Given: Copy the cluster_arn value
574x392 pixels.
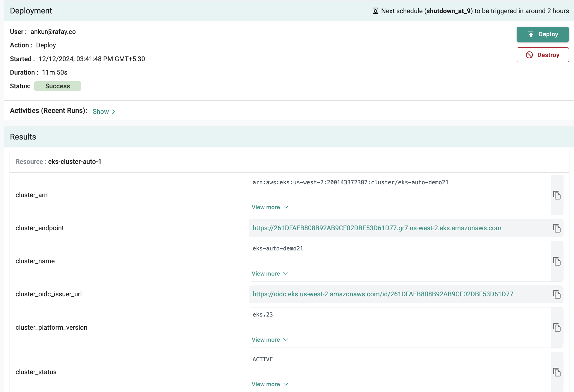Looking at the screenshot, I should click(x=557, y=195).
